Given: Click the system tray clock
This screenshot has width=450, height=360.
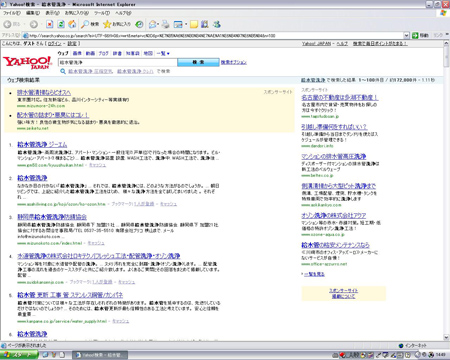Looking at the screenshot, I should [x=441, y=355].
